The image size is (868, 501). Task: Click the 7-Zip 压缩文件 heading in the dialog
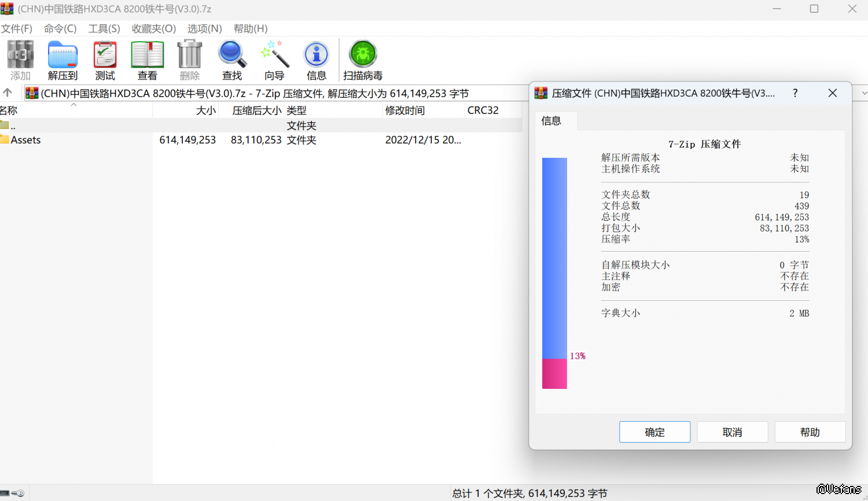coord(704,144)
